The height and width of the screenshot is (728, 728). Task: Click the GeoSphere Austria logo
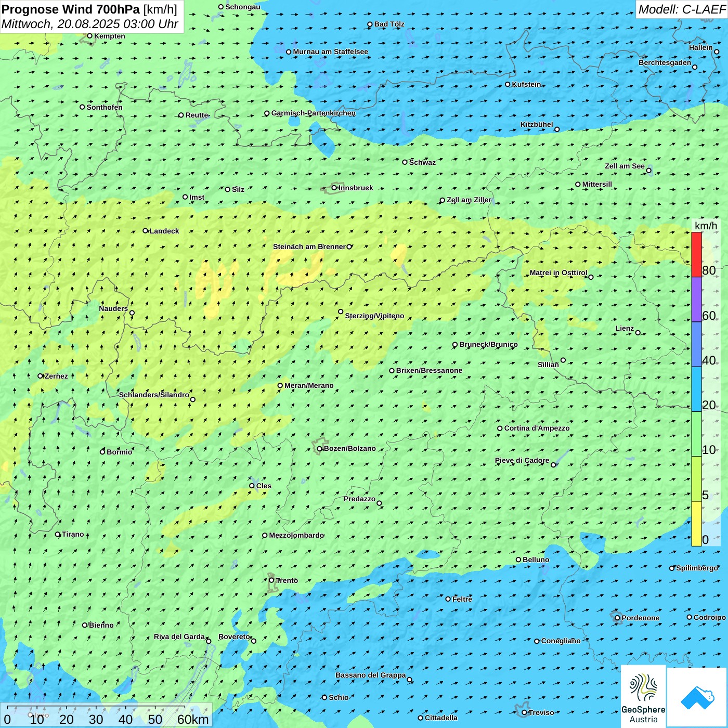click(643, 697)
